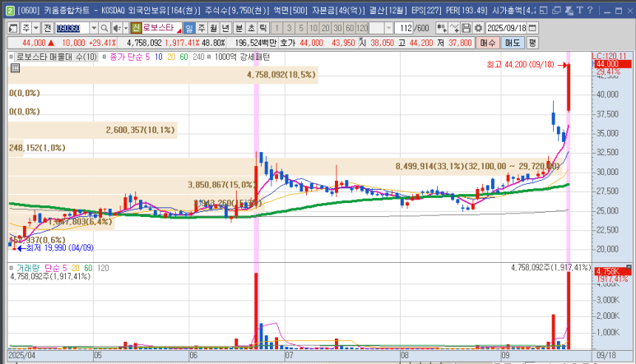
Task: Click the candle count field showing 112
Action: 403,28
